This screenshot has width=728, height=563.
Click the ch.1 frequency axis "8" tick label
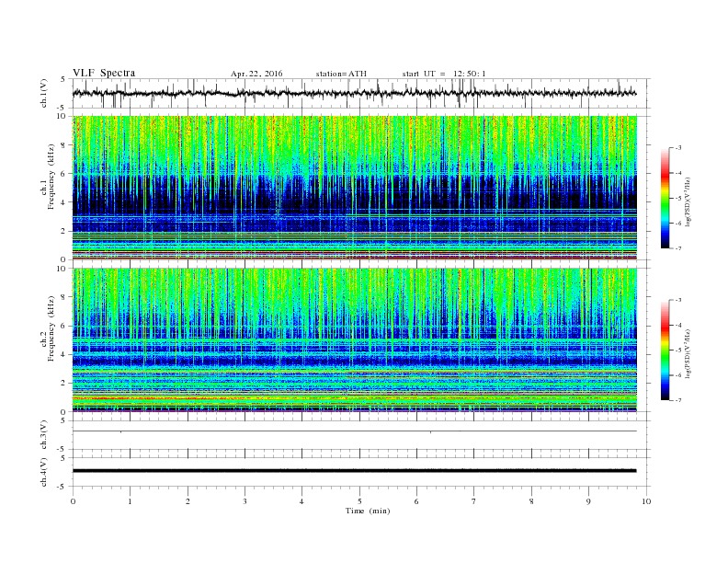[64, 145]
